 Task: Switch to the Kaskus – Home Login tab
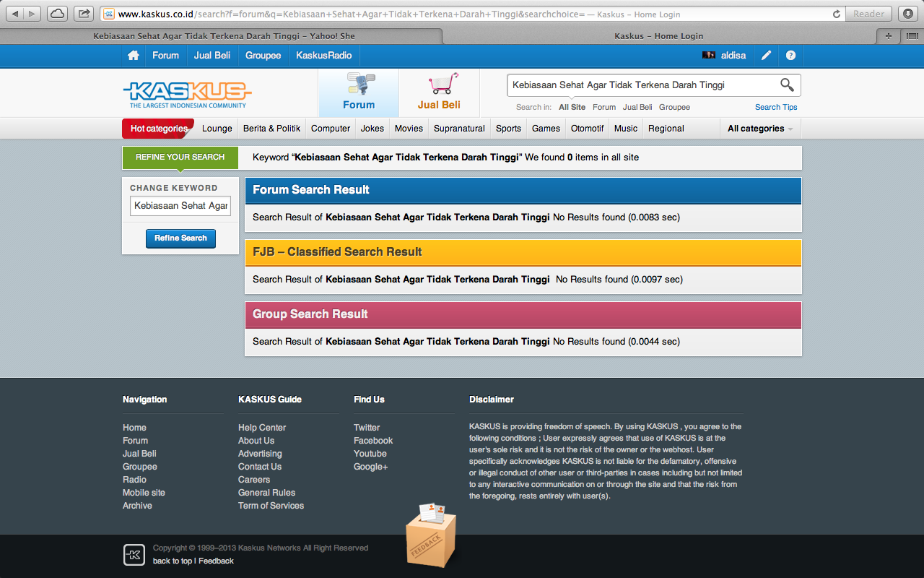coord(658,36)
